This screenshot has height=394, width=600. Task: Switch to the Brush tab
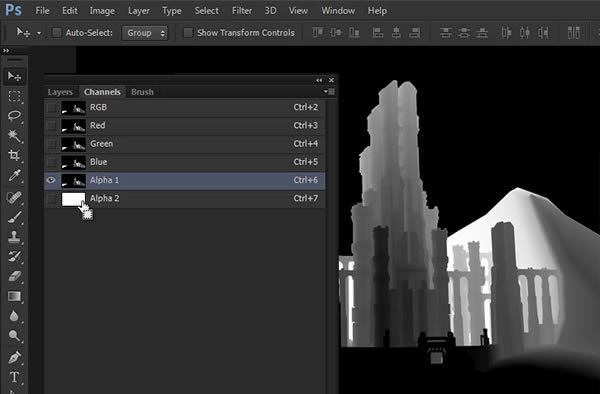(x=142, y=92)
